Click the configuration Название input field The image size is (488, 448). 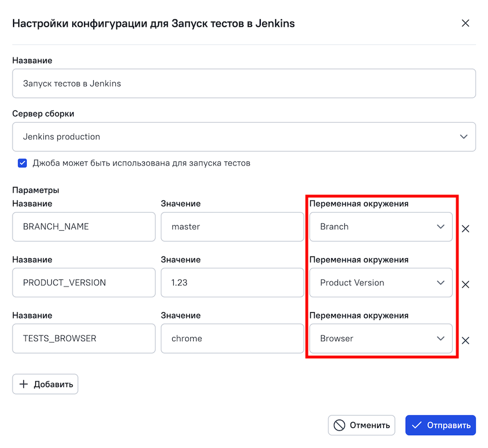point(244,84)
